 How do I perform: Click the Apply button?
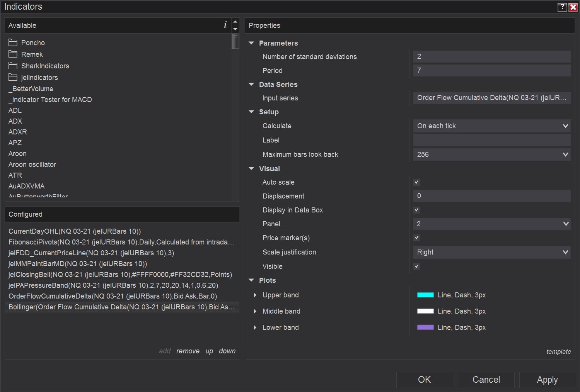(547, 380)
